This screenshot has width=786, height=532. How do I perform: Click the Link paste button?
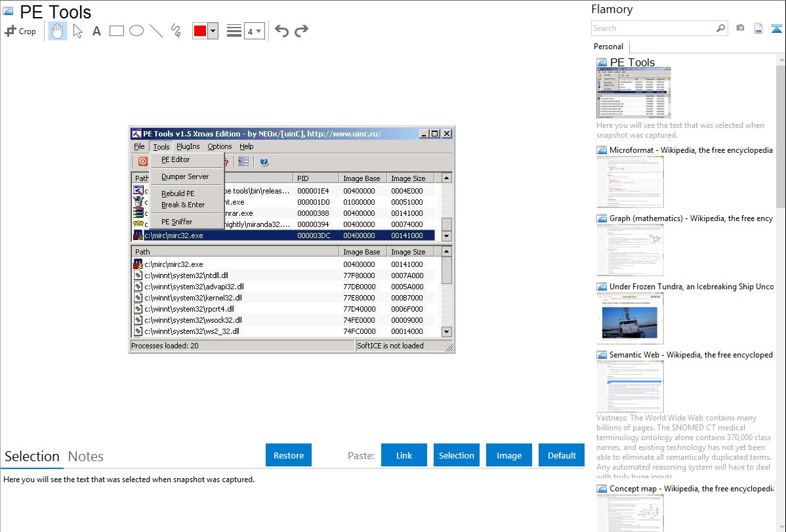pyautogui.click(x=404, y=455)
